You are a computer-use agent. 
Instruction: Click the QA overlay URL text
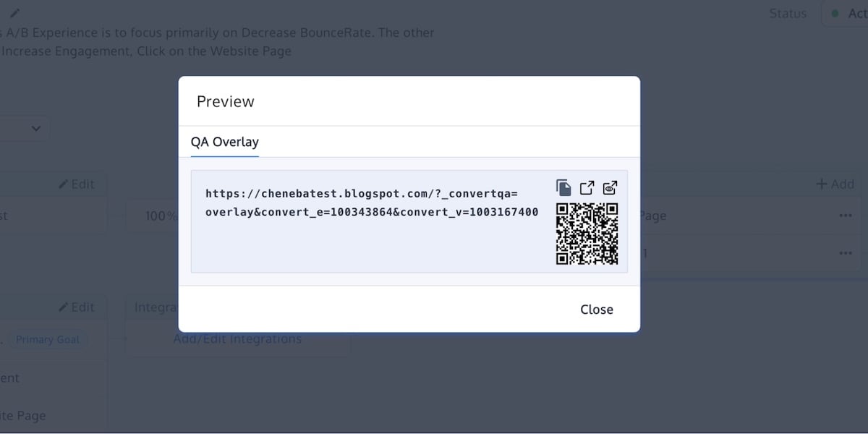coord(372,203)
